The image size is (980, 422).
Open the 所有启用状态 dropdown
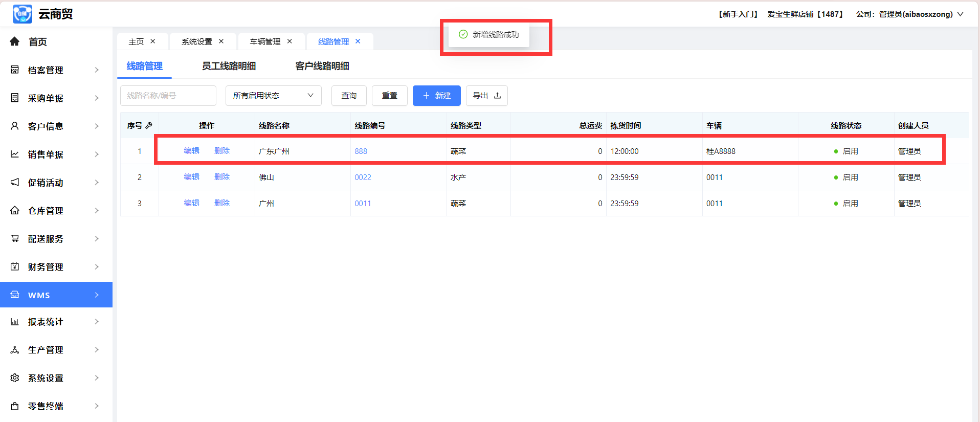273,96
